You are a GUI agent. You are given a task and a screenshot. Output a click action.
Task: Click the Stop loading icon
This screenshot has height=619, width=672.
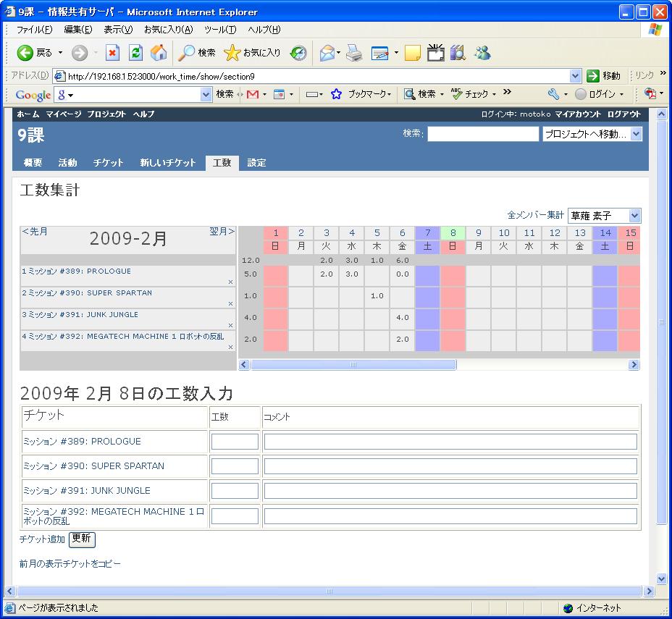tap(112, 53)
